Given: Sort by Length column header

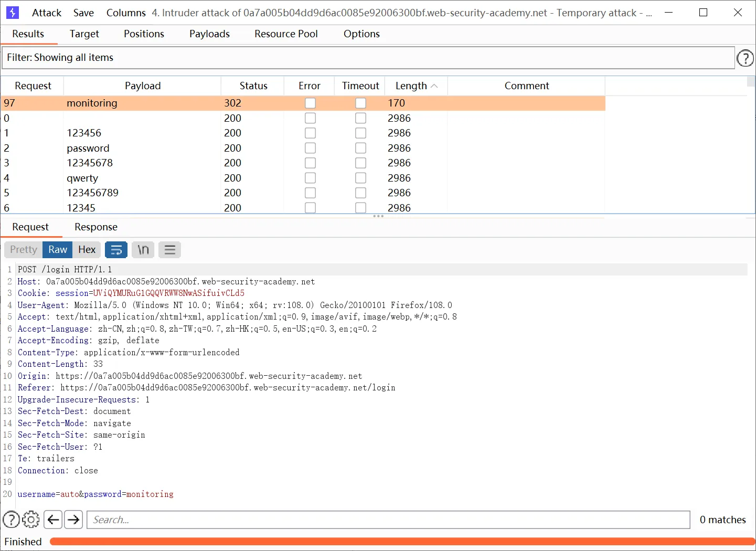Looking at the screenshot, I should pos(416,86).
